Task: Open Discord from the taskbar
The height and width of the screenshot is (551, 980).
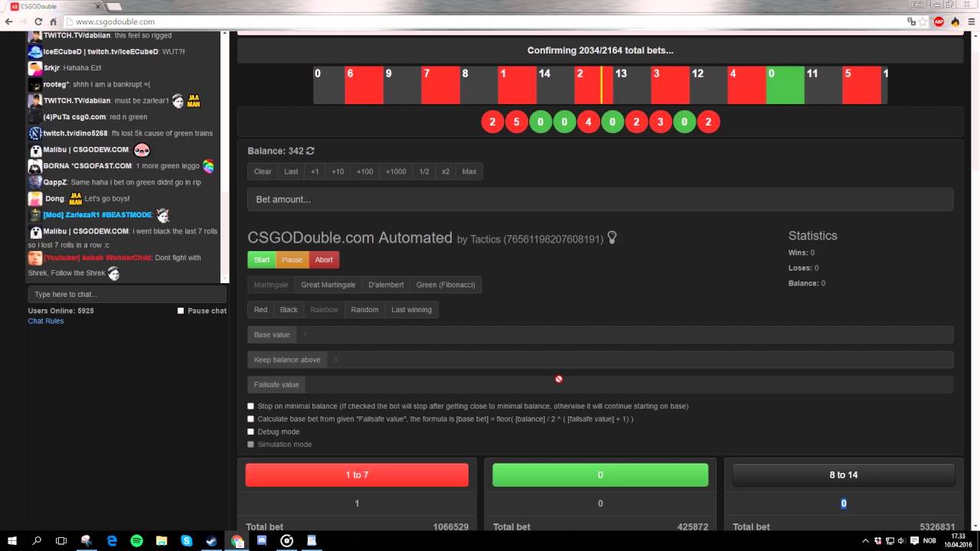Action: 262,540
